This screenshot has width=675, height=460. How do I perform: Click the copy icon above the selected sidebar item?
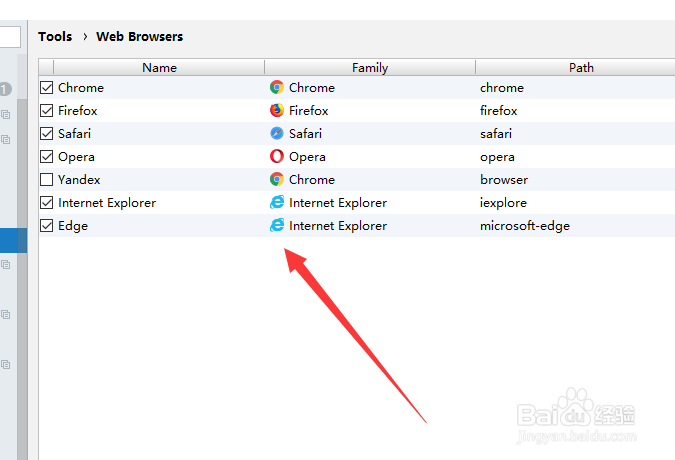(x=6, y=139)
